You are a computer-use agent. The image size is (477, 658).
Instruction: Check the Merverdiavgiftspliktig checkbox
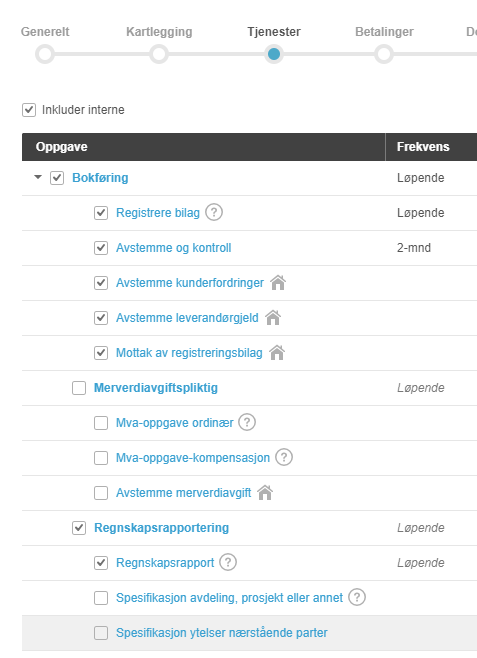(79, 388)
